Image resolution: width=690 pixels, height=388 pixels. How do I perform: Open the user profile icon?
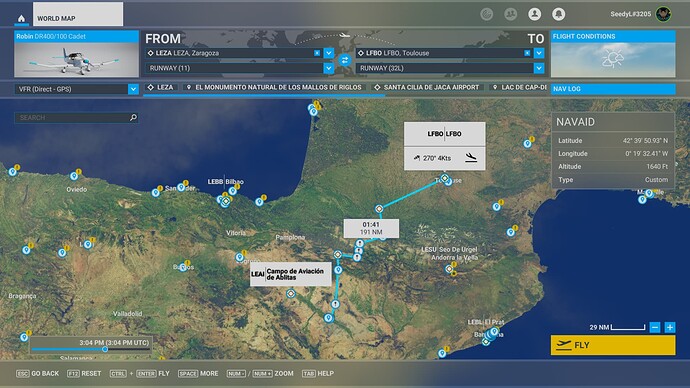[x=534, y=14]
